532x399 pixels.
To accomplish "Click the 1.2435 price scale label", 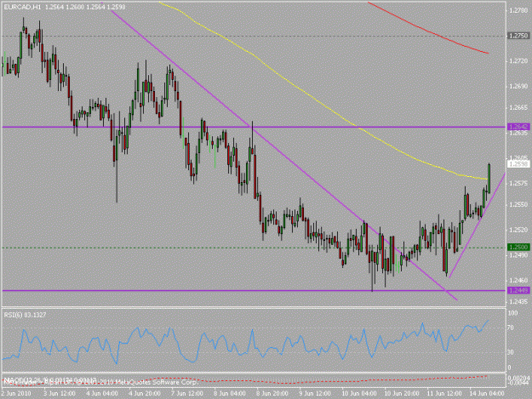I will click(x=518, y=301).
